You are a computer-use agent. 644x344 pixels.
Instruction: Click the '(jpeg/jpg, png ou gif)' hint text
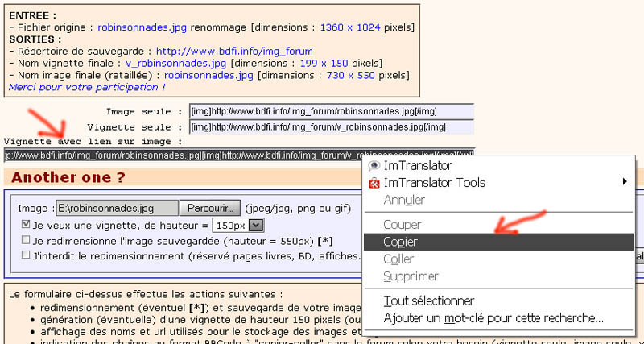tap(298, 209)
